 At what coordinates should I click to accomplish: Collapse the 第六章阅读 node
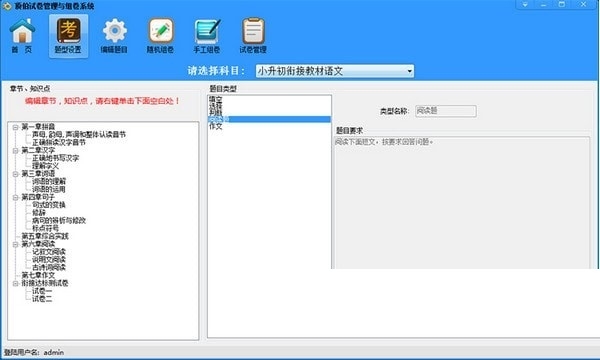pos(15,244)
